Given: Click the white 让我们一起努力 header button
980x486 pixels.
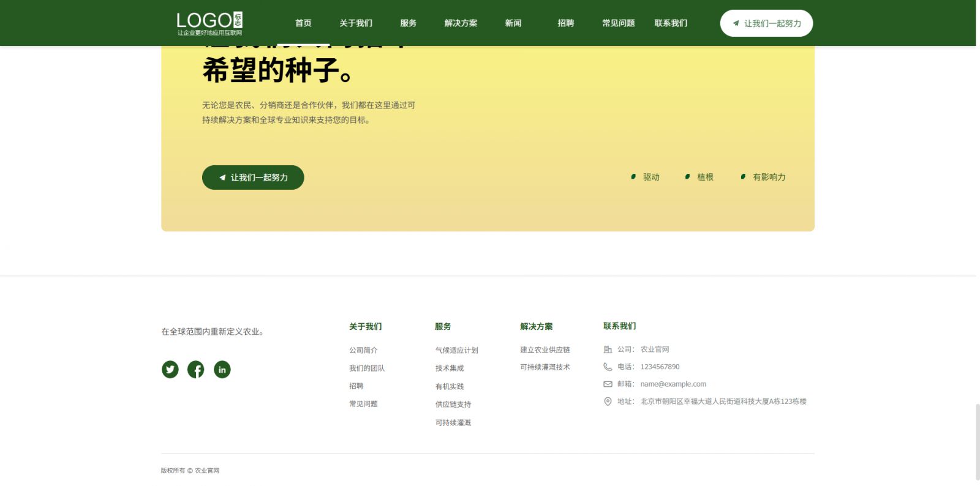Looking at the screenshot, I should pos(766,23).
